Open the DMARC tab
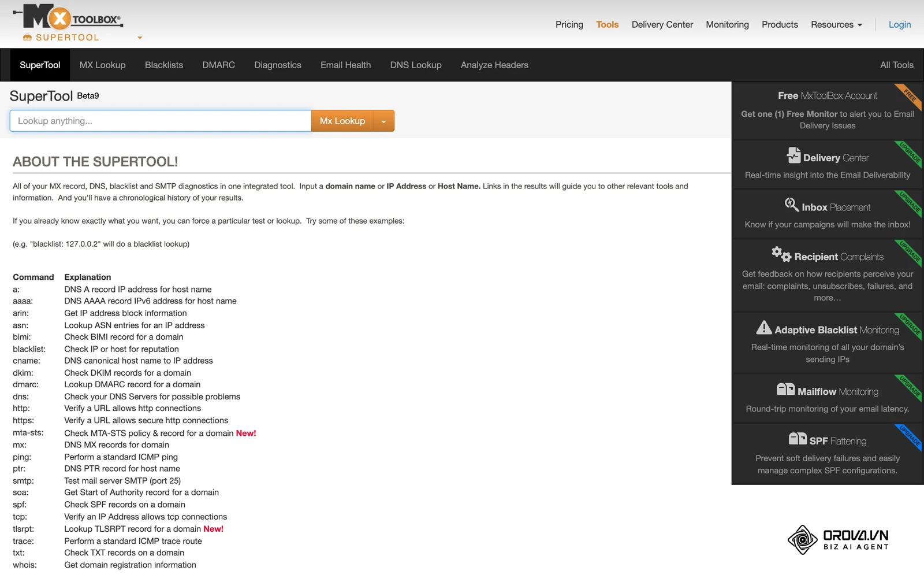Image resolution: width=924 pixels, height=578 pixels. click(x=218, y=65)
